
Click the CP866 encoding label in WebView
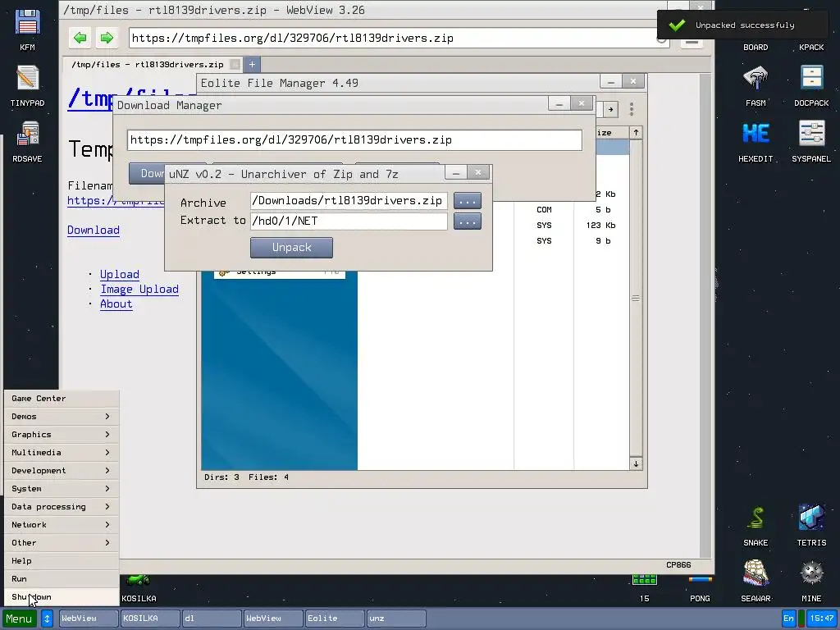click(x=678, y=565)
